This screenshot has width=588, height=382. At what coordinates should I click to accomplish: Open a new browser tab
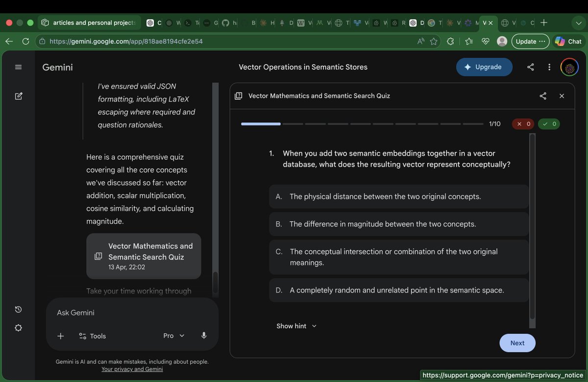click(x=543, y=23)
